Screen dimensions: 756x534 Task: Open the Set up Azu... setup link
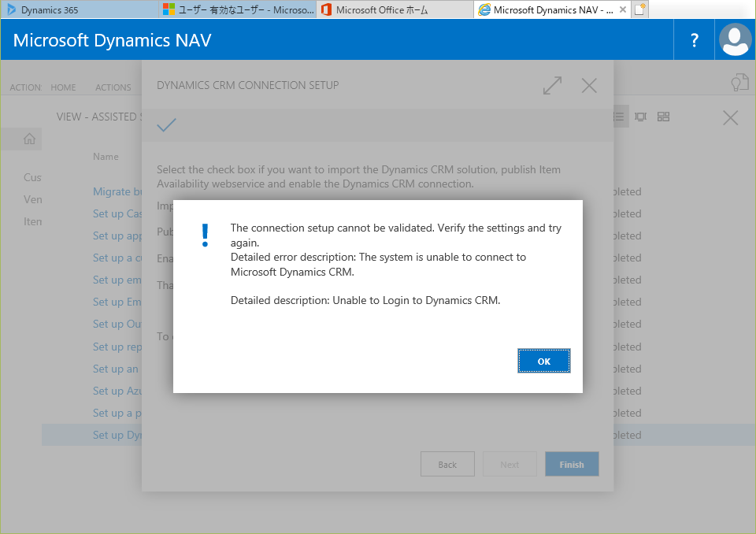117,391
